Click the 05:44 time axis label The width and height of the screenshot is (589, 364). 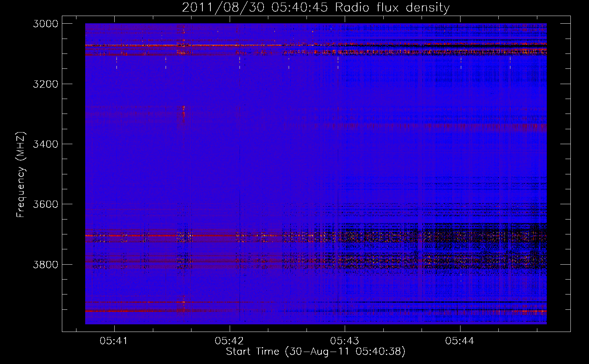(x=460, y=341)
